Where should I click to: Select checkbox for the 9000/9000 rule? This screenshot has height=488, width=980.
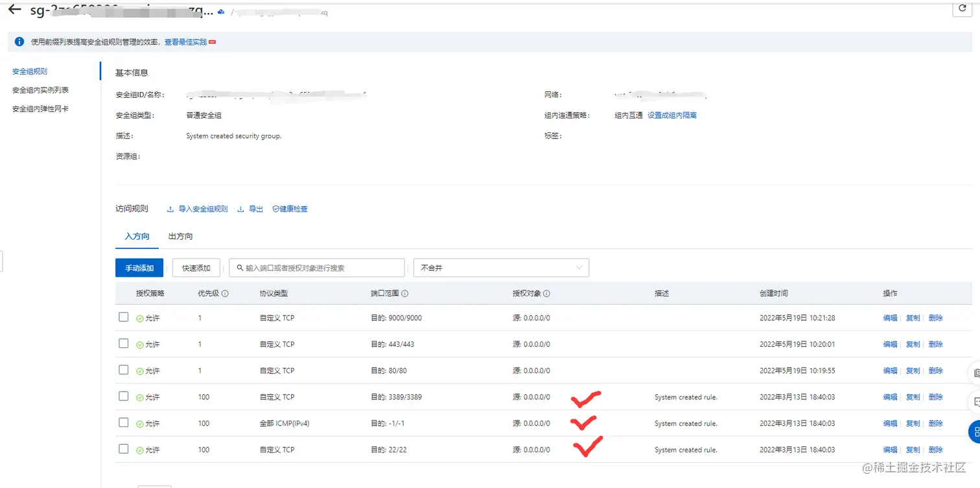[124, 318]
